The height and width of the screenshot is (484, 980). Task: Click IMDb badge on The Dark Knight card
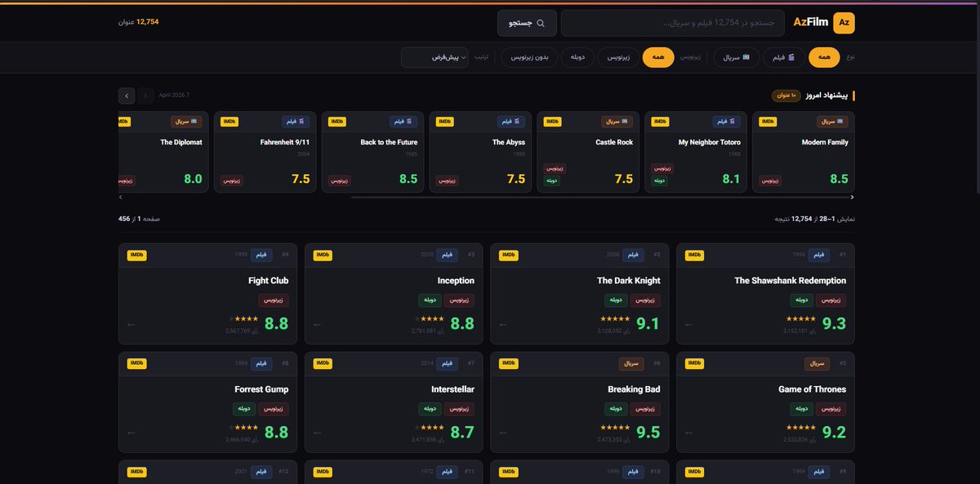pos(508,255)
